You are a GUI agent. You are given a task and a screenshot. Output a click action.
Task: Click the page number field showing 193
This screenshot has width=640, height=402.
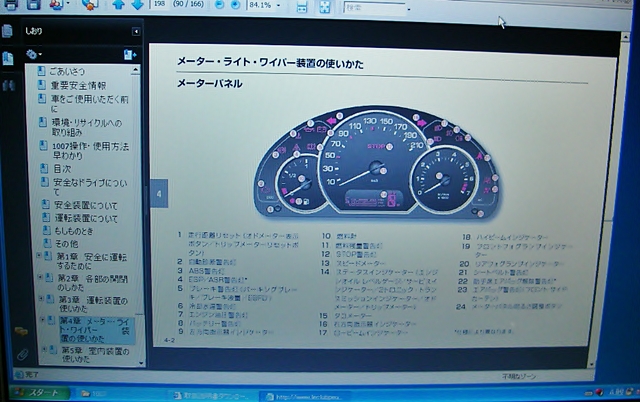[159, 4]
